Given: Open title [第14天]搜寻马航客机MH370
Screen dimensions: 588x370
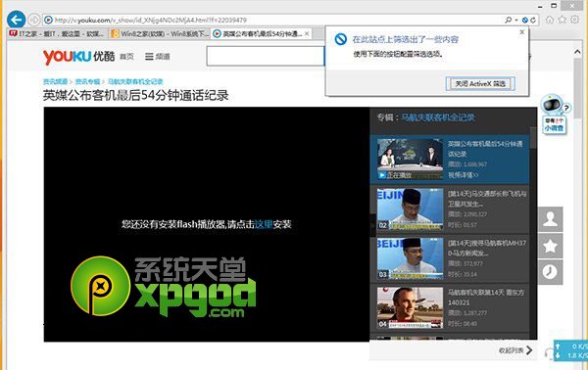Looking at the screenshot, I should [487, 249].
